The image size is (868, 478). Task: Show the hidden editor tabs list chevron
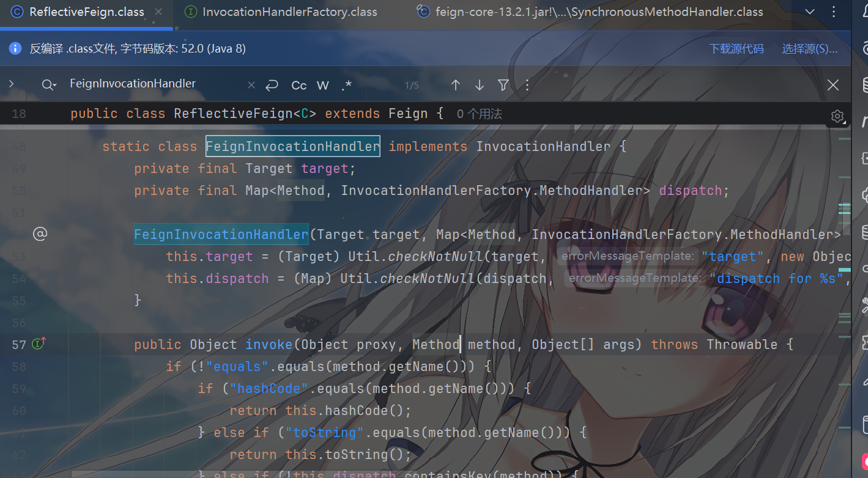coord(809,12)
